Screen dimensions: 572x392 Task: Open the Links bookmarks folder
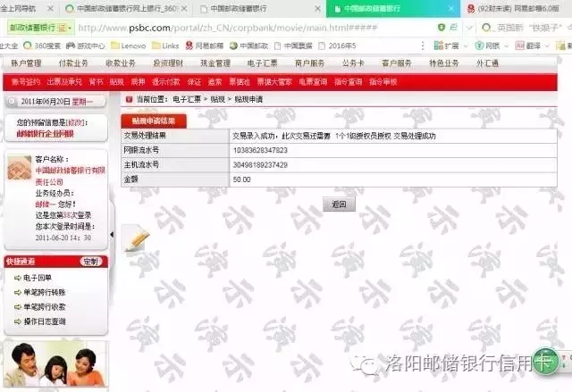pos(165,46)
